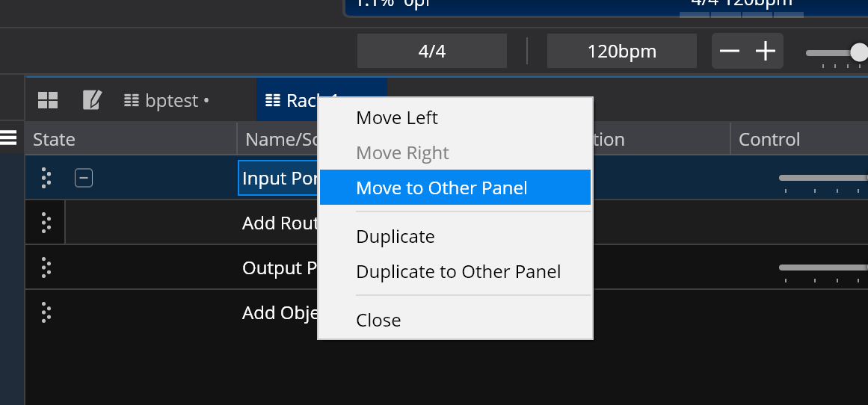The height and width of the screenshot is (405, 868).
Task: Click Duplicate in the context menu
Action: (x=395, y=237)
